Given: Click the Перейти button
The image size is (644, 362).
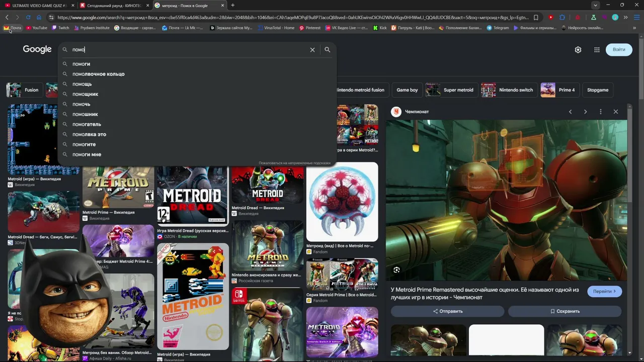Looking at the screenshot, I should [x=605, y=291].
